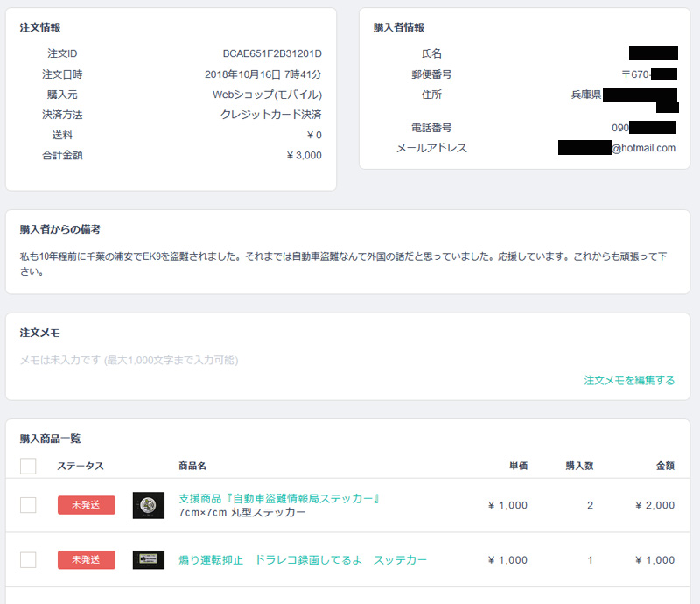Click the 合計金額 value ¥3,000
This screenshot has width=700, height=604.
(x=304, y=156)
